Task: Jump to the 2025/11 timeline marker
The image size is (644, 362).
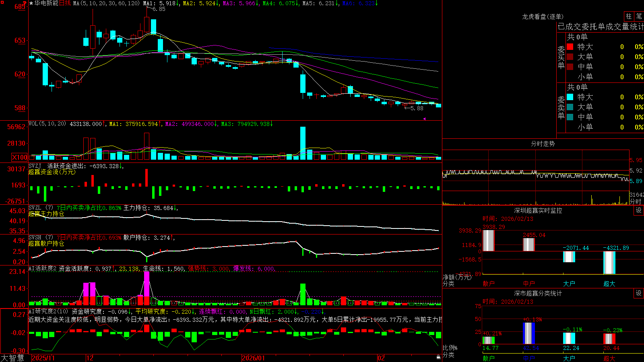Action: click(43, 358)
